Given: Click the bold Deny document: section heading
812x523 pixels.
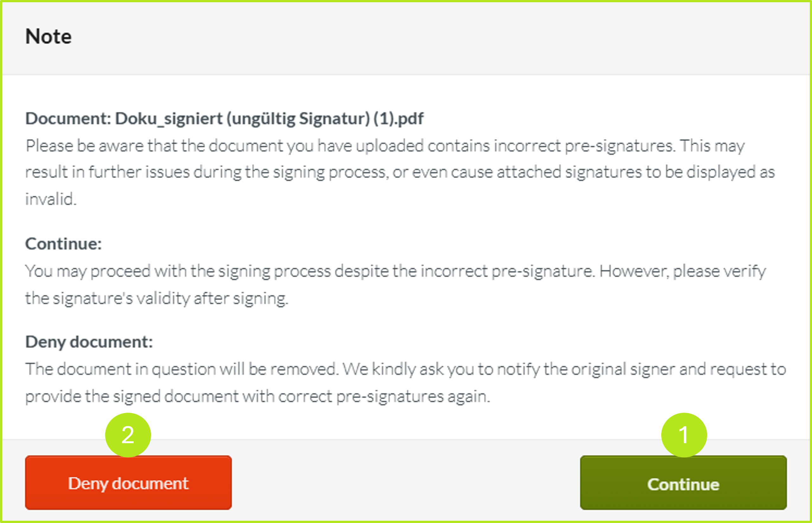Looking at the screenshot, I should [x=89, y=342].
